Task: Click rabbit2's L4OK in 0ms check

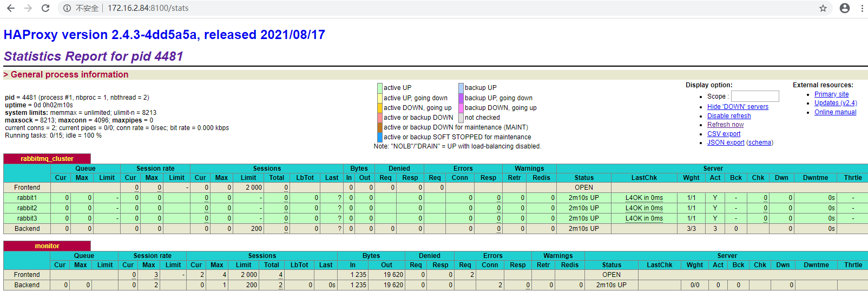Action: [x=644, y=208]
